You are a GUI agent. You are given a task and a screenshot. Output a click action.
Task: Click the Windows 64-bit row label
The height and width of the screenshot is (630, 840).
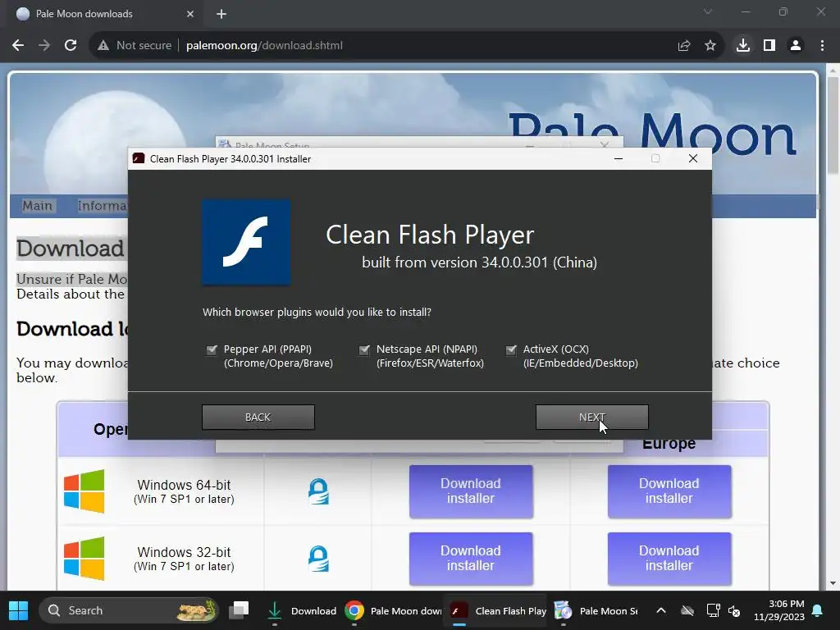[184, 491]
